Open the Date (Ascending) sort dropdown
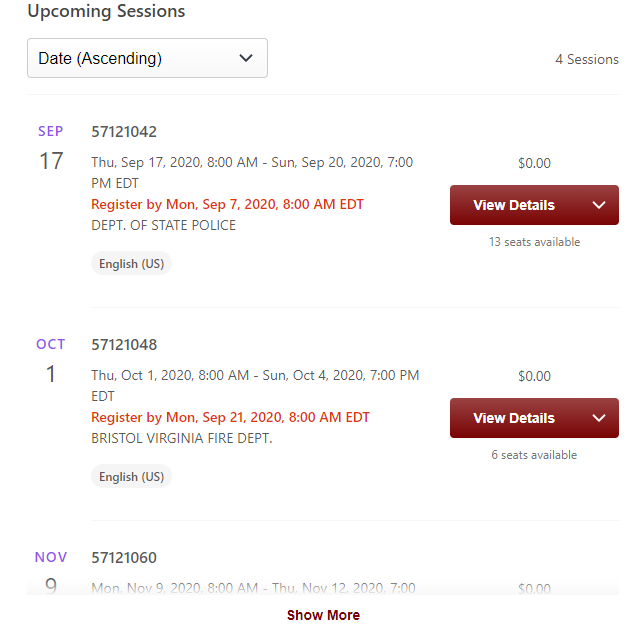This screenshot has height=636, width=631. point(147,58)
